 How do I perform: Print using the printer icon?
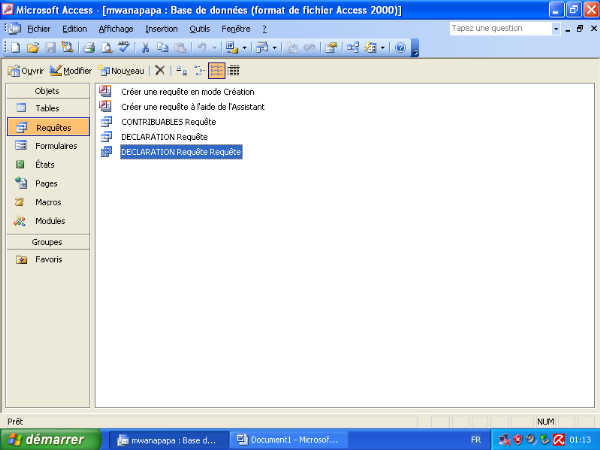[x=89, y=48]
